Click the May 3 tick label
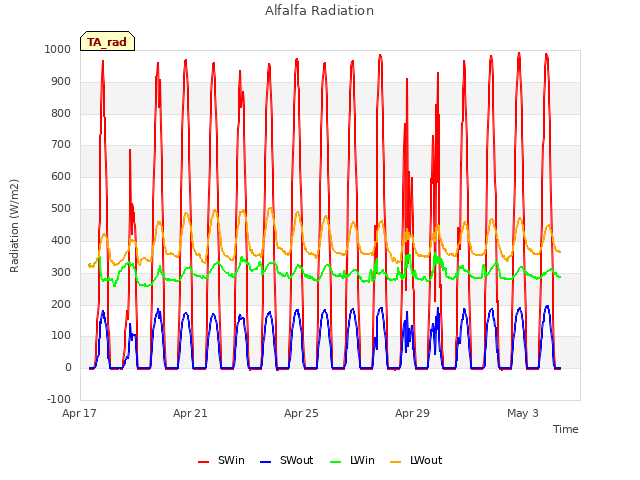Screen dimensions: 640x480 pyautogui.click(x=523, y=413)
